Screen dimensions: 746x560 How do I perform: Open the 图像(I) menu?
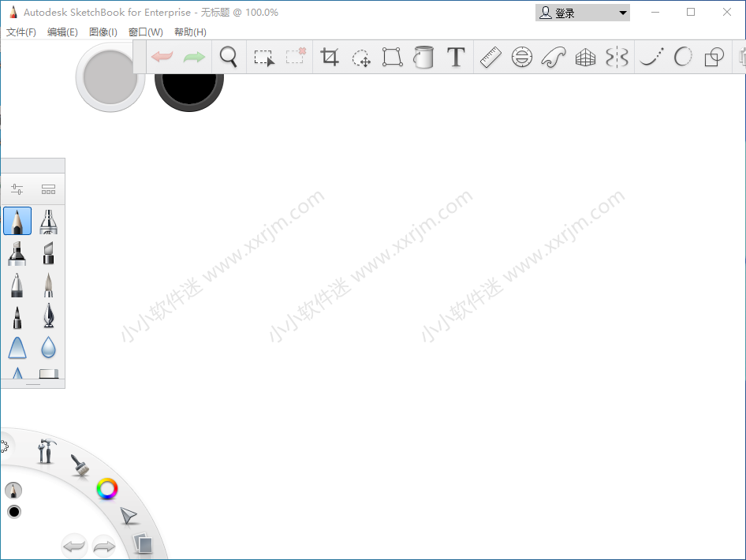[x=103, y=32]
